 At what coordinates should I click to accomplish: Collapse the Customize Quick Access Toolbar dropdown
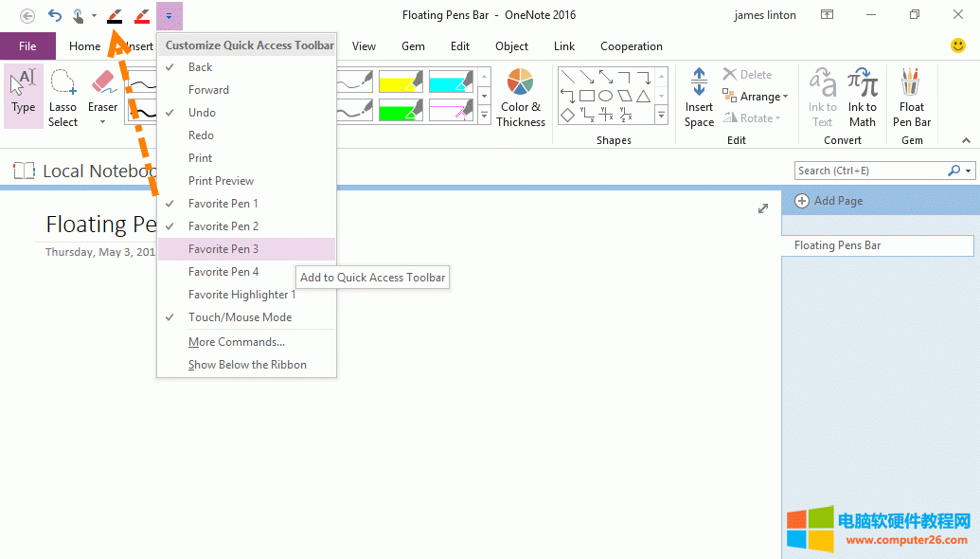169,15
